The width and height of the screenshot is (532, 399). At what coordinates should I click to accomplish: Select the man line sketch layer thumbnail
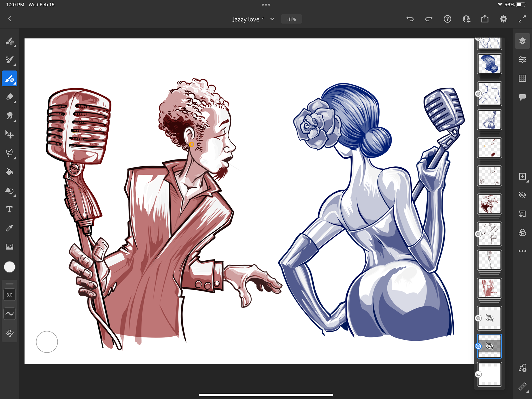[489, 234]
